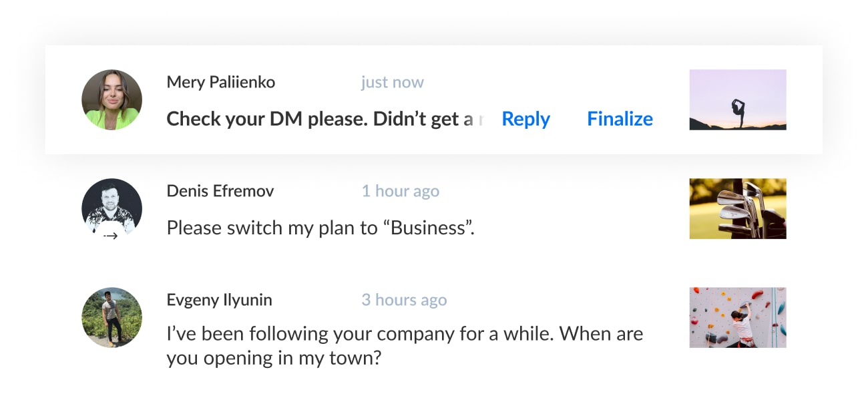Select the Denis Efremov sender name
The image size is (868, 402).
(220, 191)
